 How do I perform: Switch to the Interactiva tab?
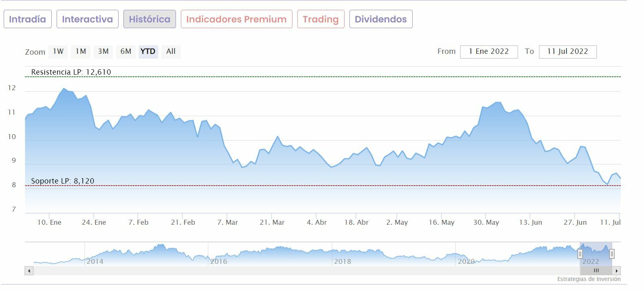(87, 19)
